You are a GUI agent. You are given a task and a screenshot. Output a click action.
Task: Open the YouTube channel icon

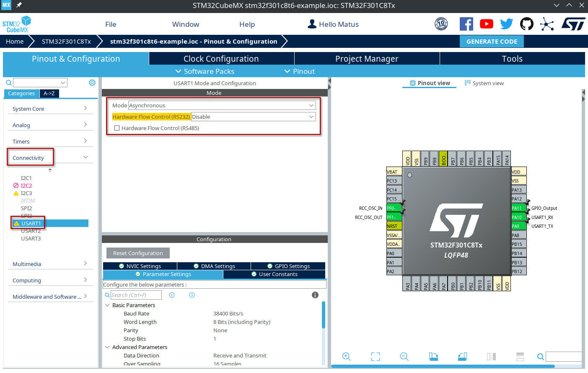pyautogui.click(x=486, y=24)
